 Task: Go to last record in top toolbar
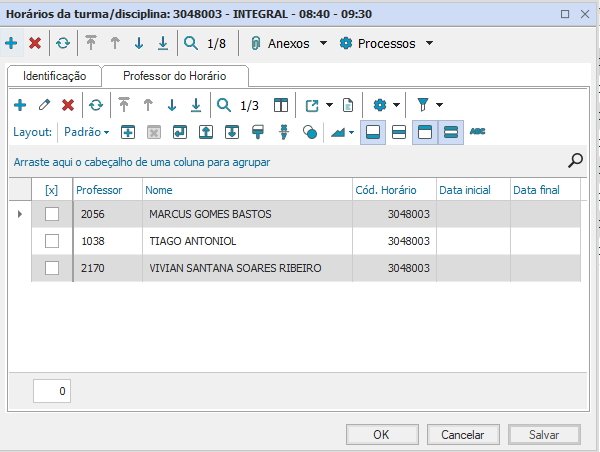[162, 44]
